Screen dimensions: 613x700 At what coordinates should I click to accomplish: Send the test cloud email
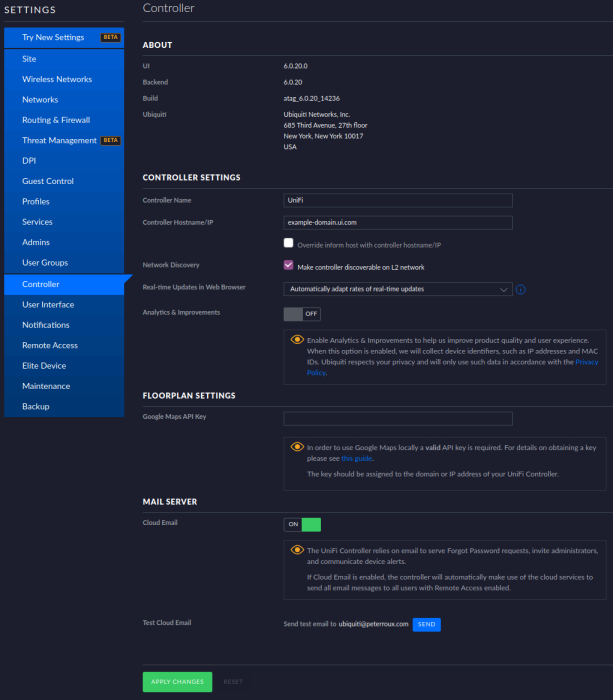tap(426, 624)
